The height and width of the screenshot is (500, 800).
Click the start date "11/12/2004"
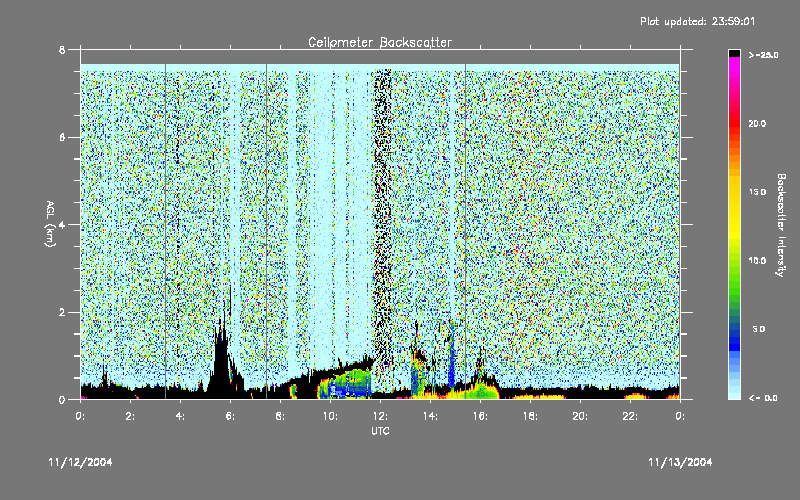tap(81, 462)
